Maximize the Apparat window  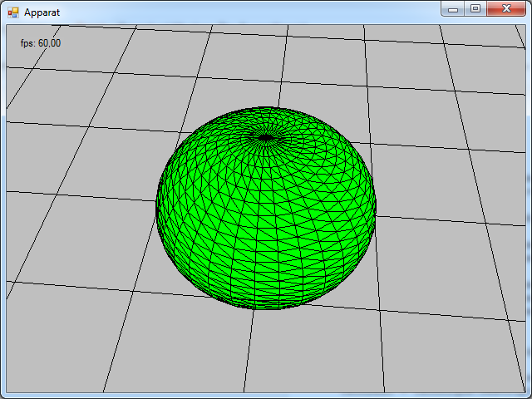pyautogui.click(x=475, y=9)
